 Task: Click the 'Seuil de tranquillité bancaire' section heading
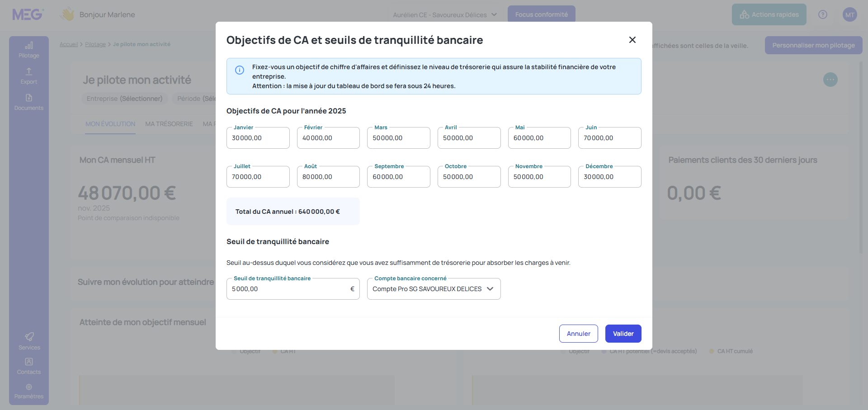pyautogui.click(x=278, y=241)
